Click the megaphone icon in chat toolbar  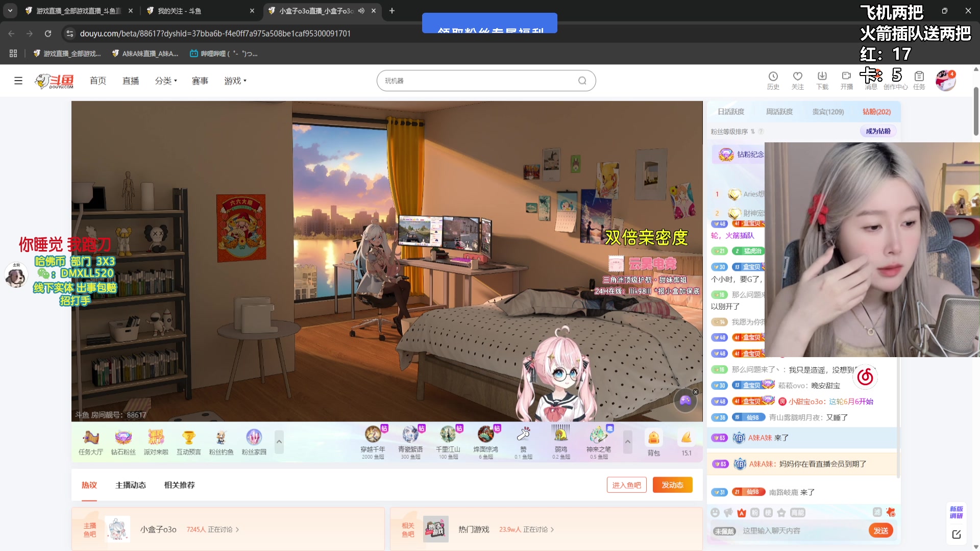(728, 513)
